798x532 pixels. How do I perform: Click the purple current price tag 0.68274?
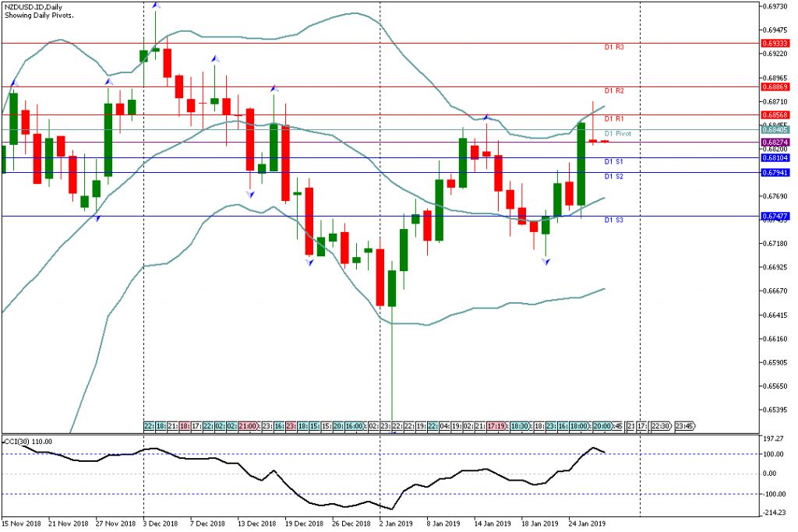(x=775, y=143)
